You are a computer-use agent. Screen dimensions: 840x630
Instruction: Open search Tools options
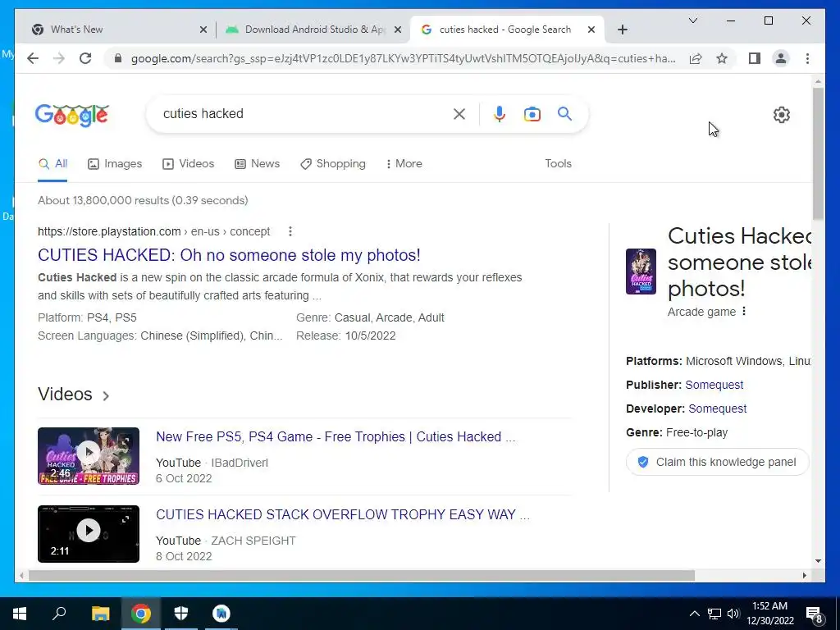point(558,163)
